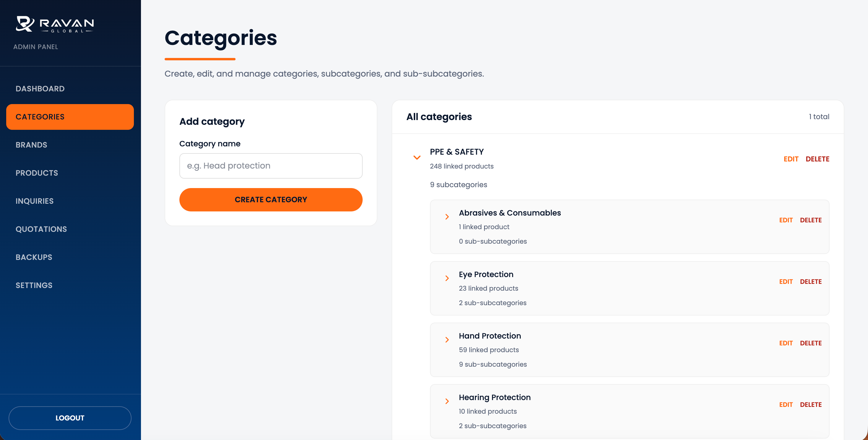Image resolution: width=868 pixels, height=440 pixels.
Task: Delete the PPE & SAFETY category
Action: [x=817, y=159]
